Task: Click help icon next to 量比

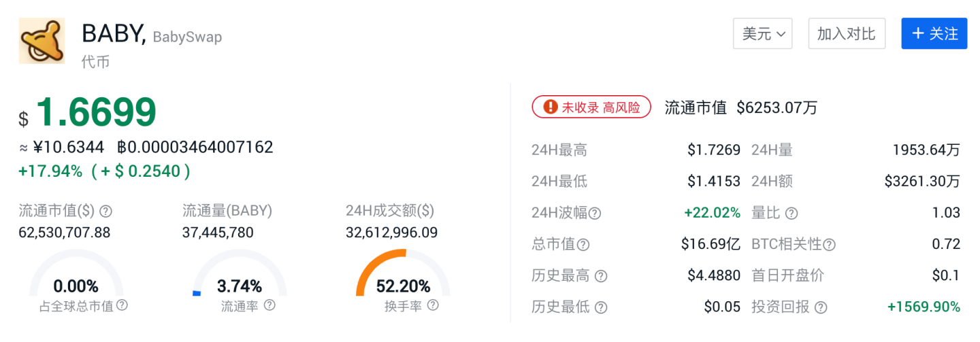Action: (x=791, y=213)
